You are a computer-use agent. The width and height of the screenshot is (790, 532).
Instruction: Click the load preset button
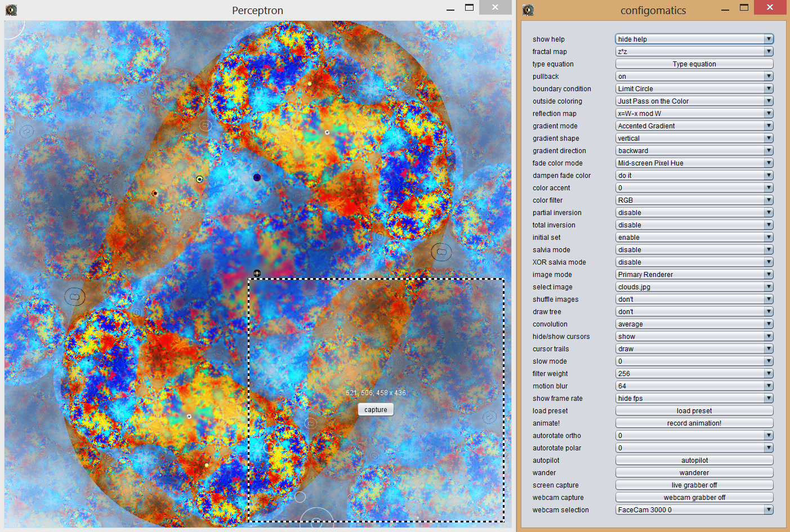(694, 411)
